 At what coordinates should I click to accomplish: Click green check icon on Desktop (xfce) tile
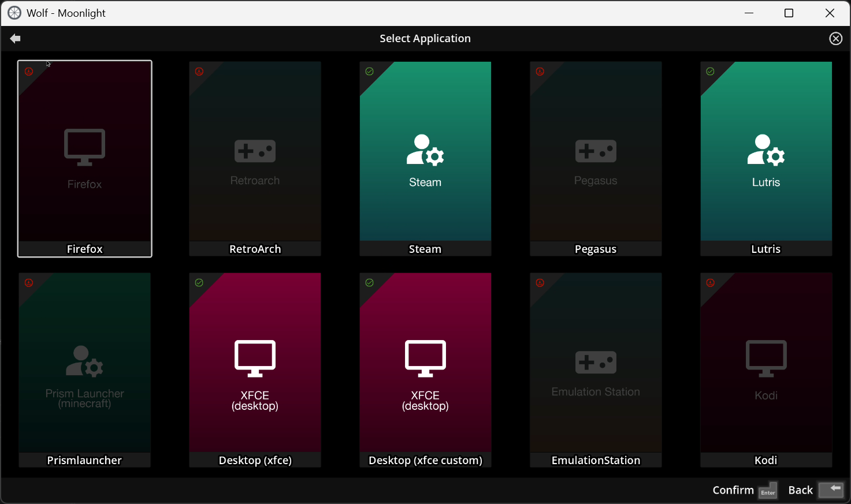click(199, 283)
